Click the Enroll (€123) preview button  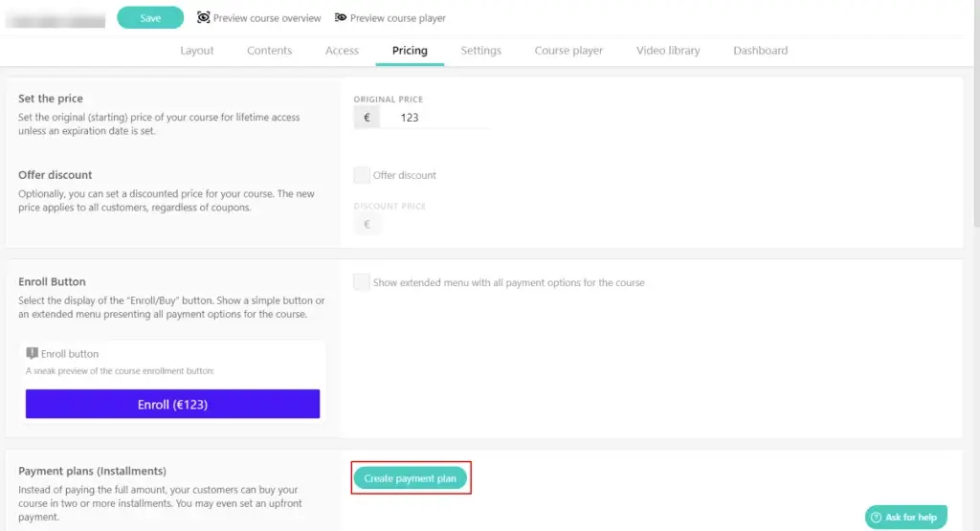click(x=172, y=404)
